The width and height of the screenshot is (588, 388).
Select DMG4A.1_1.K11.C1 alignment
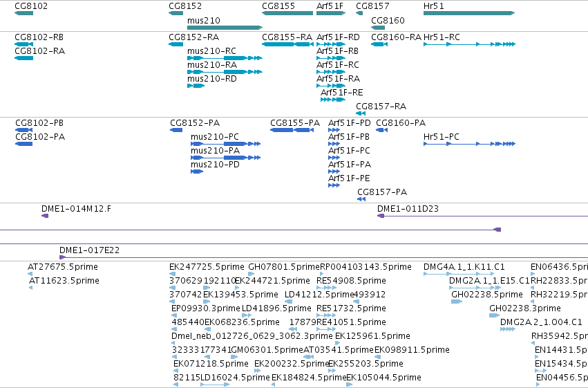pyautogui.click(x=459, y=274)
